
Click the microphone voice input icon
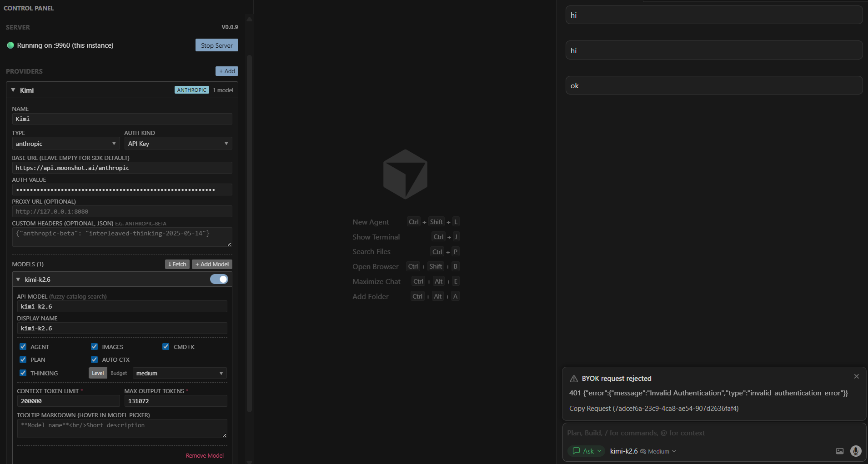[855, 451]
